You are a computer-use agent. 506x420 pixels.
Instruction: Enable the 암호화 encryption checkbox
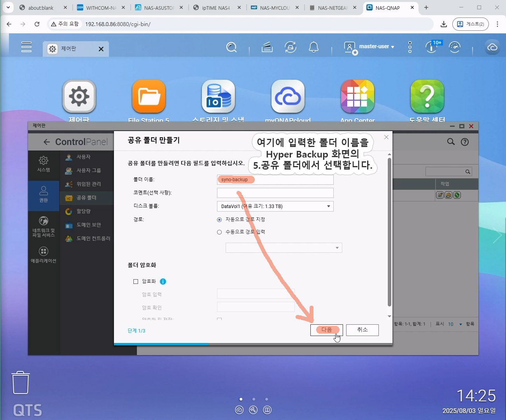[x=136, y=282]
